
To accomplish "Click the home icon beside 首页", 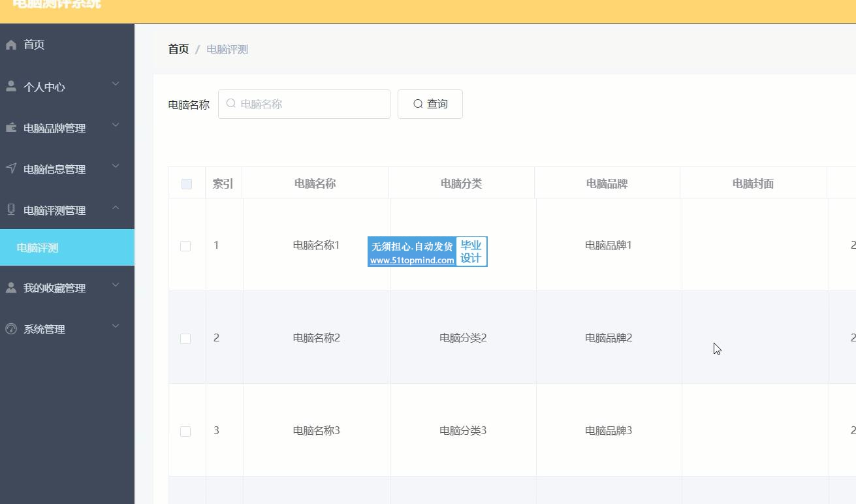I will click(11, 44).
